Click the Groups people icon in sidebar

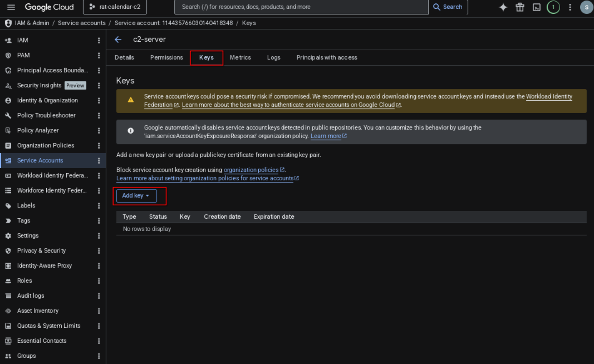pos(8,356)
